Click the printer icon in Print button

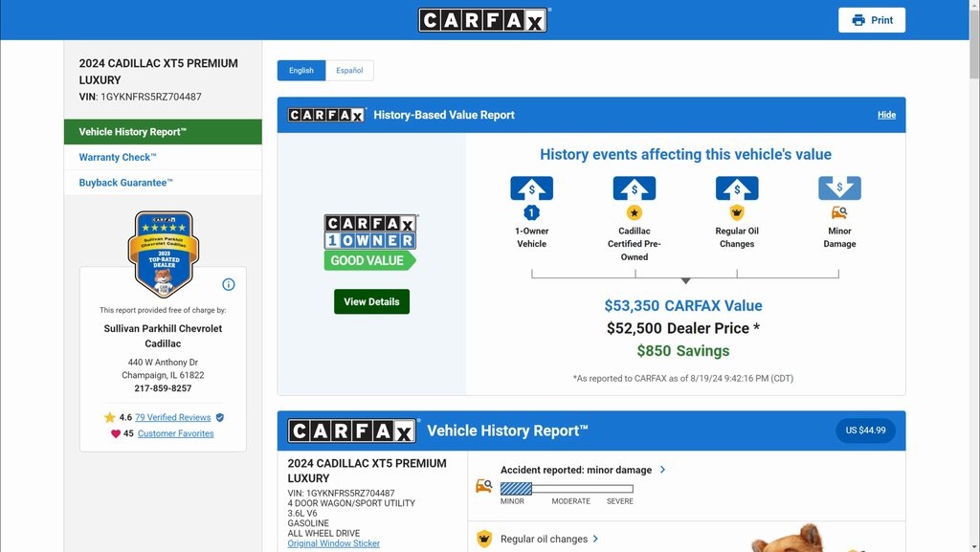pos(858,20)
